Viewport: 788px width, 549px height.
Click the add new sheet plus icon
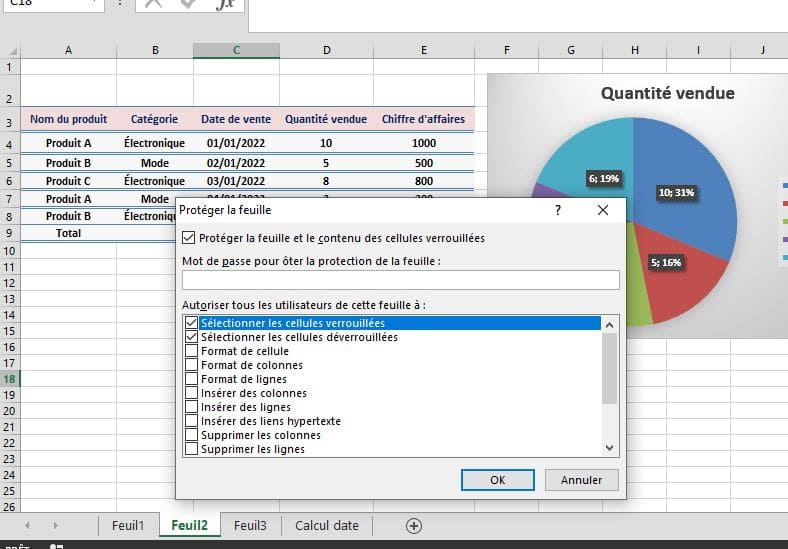pos(414,526)
